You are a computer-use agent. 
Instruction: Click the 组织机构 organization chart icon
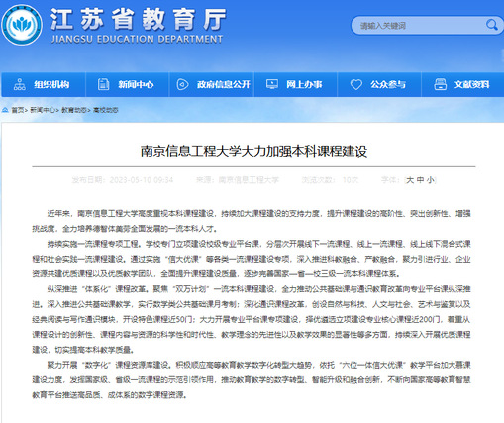tap(20, 84)
